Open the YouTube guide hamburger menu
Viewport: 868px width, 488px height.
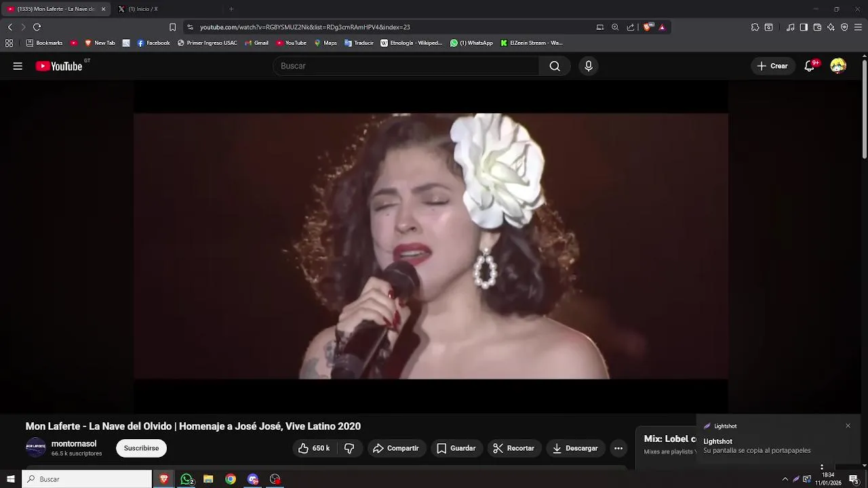(x=18, y=66)
